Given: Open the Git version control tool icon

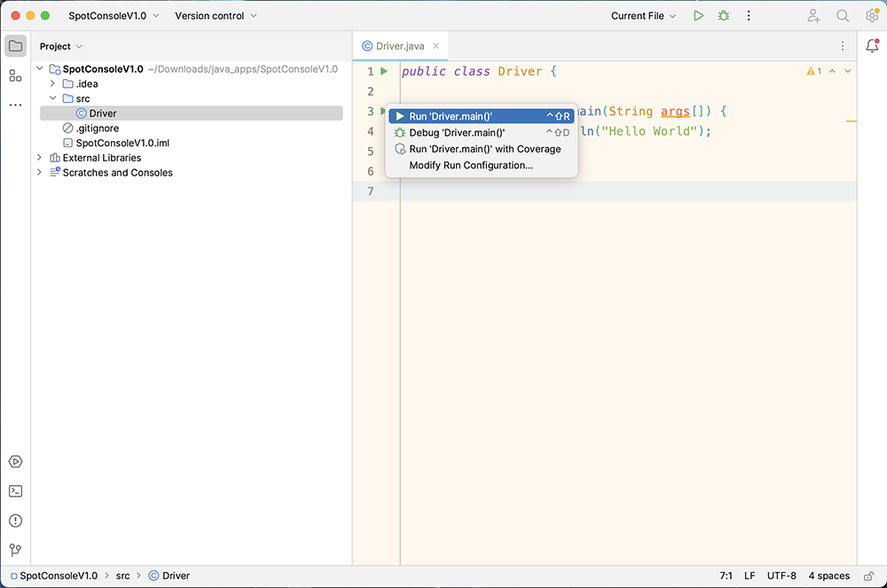Looking at the screenshot, I should pyautogui.click(x=15, y=550).
